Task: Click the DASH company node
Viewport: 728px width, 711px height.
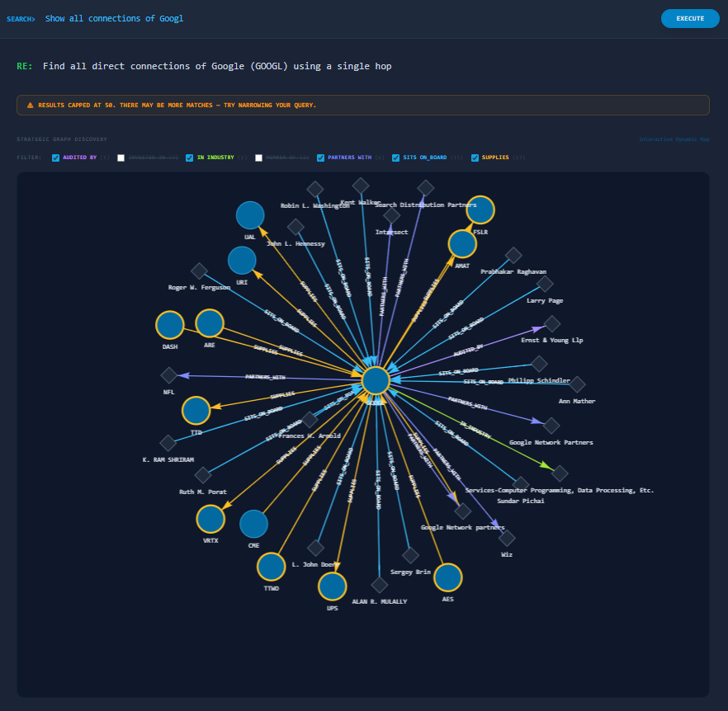Action: pos(170,325)
